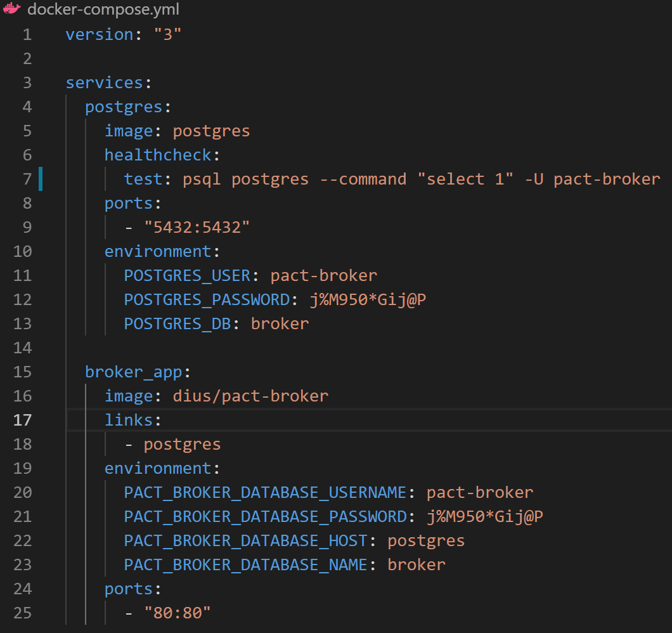
Task: Click the "80:80" port mapping
Action: (x=178, y=613)
